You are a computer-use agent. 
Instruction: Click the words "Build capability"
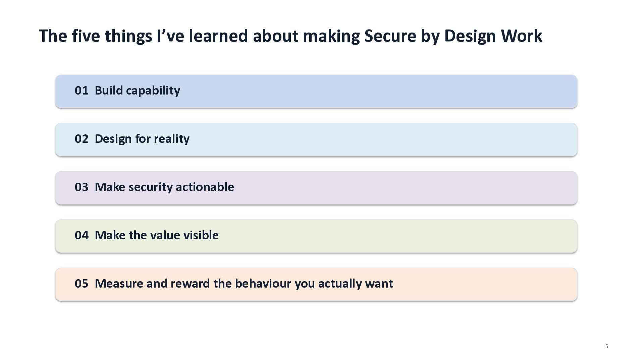(x=138, y=91)
